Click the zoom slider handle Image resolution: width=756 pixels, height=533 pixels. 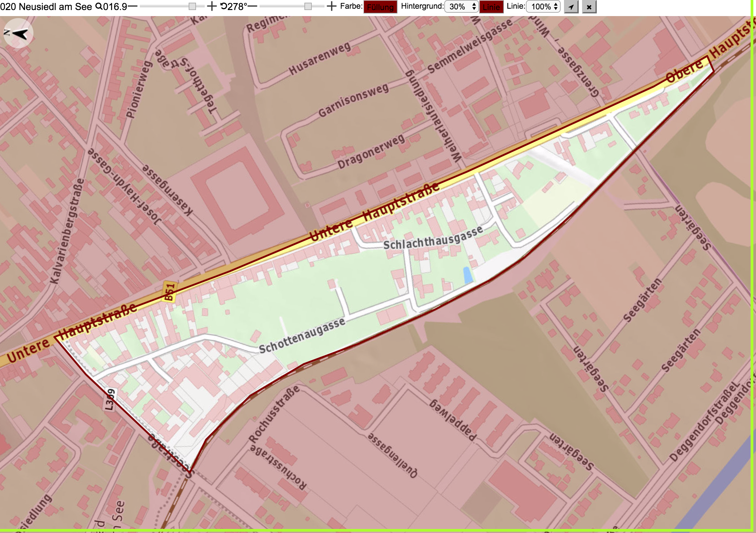click(x=192, y=6)
